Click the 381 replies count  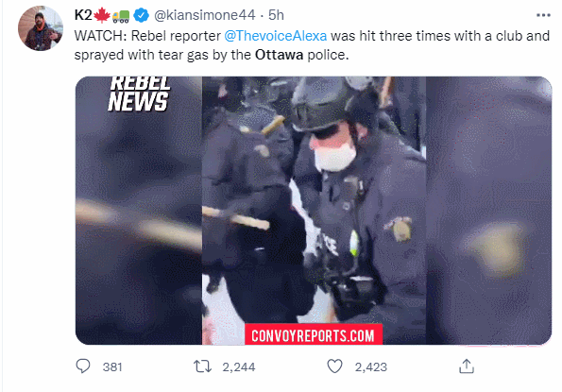coord(112,366)
